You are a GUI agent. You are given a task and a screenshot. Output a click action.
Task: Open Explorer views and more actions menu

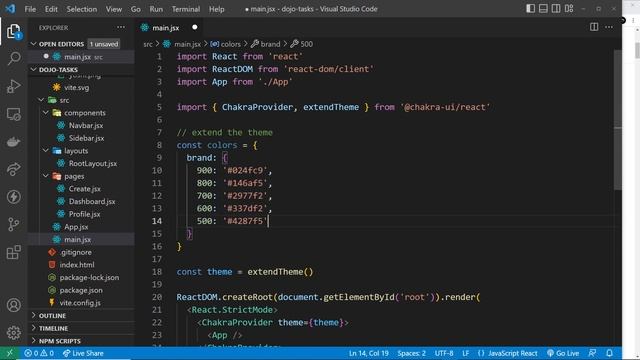(121, 27)
